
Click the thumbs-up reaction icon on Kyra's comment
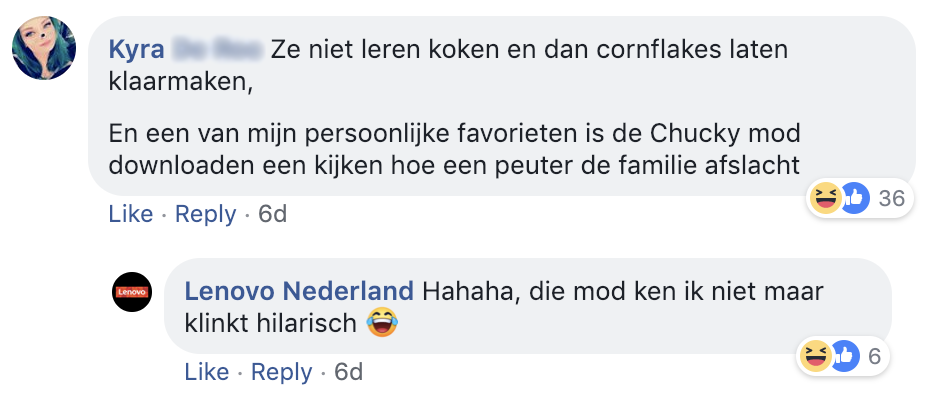tap(852, 198)
